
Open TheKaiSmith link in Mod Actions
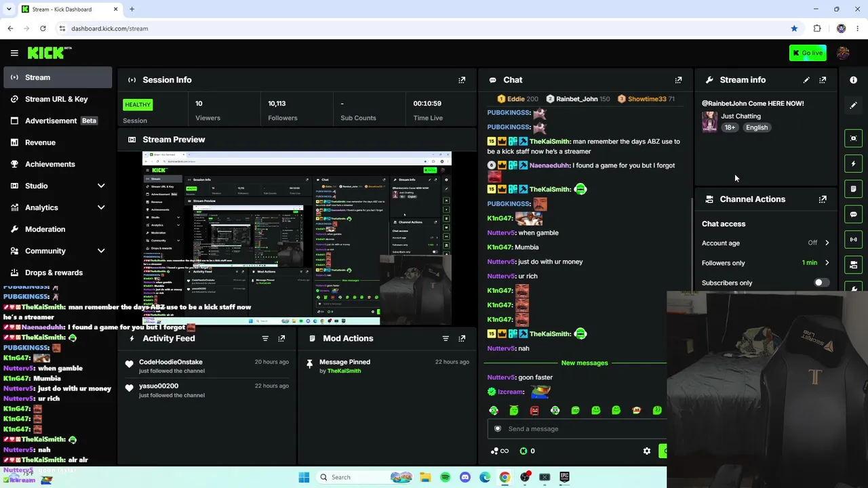[344, 371]
